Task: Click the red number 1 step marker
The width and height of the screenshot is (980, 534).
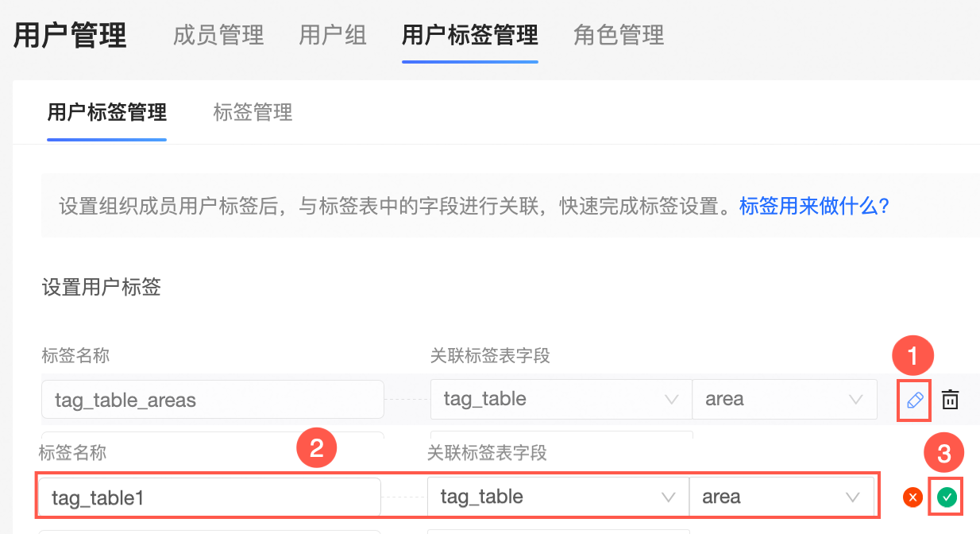Action: tap(912, 357)
